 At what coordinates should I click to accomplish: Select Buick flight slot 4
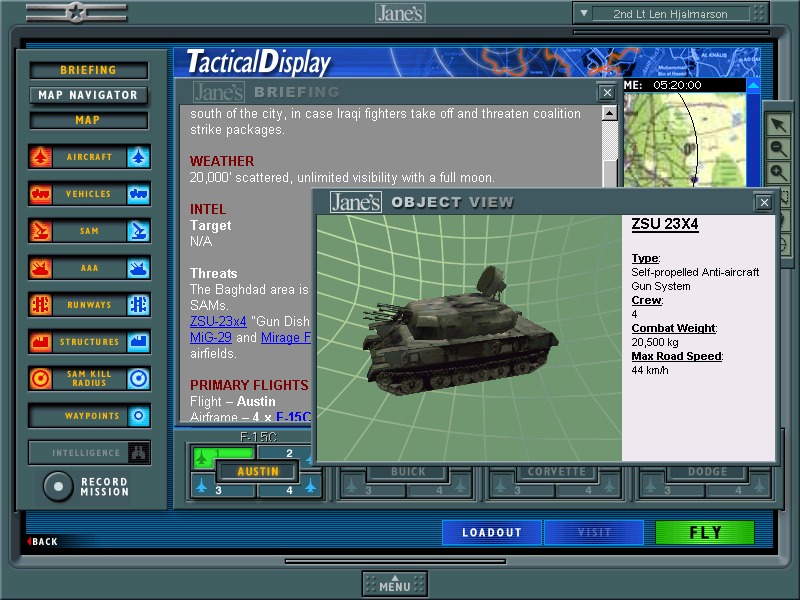(439, 490)
